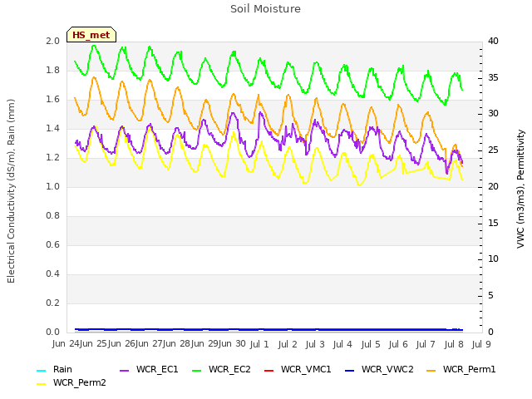
Task: Select the WCR_VWC2 legend entry
Action: click(x=379, y=369)
